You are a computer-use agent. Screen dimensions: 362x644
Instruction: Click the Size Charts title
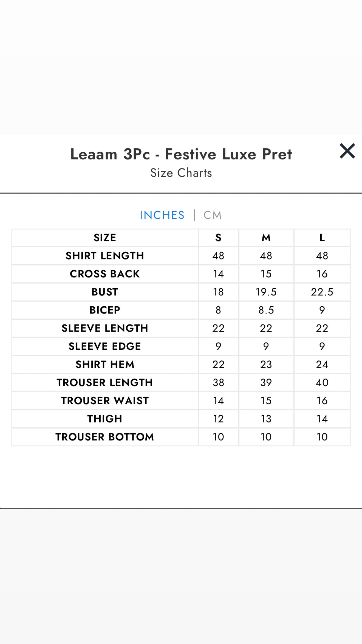point(181,173)
